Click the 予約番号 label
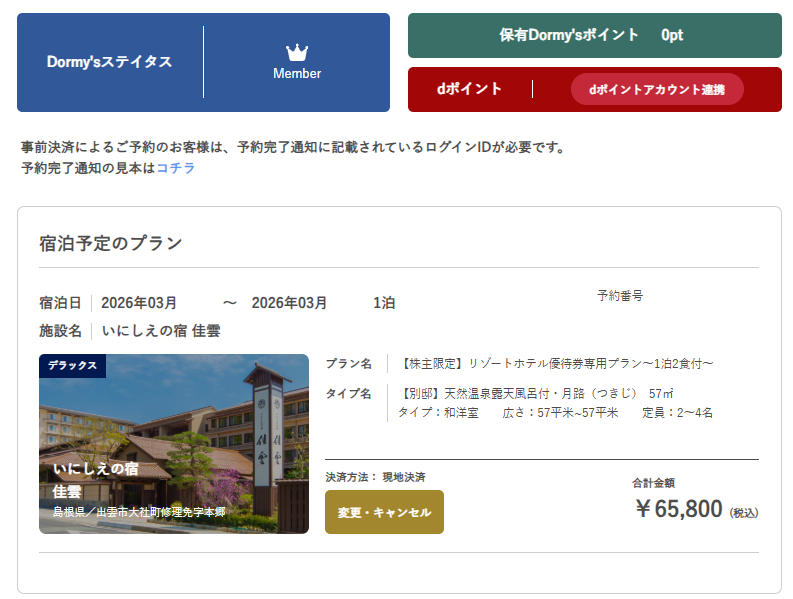The height and width of the screenshot is (599, 793). tap(620, 296)
